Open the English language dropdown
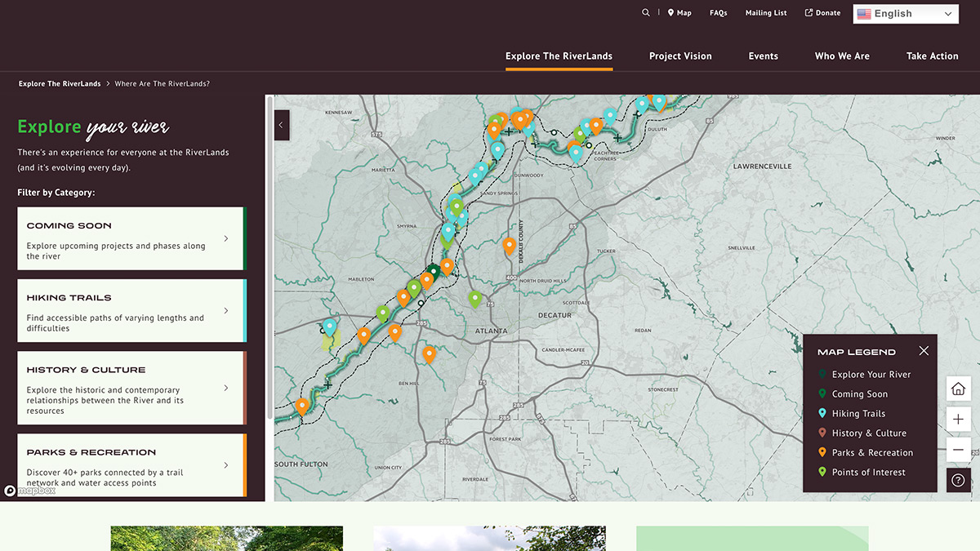The width and height of the screenshot is (980, 551). (906, 14)
